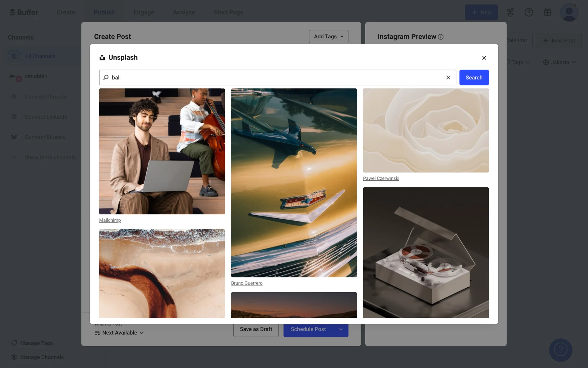Choose the reel tape recorder image
This screenshot has height=368, width=588.
(x=426, y=252)
